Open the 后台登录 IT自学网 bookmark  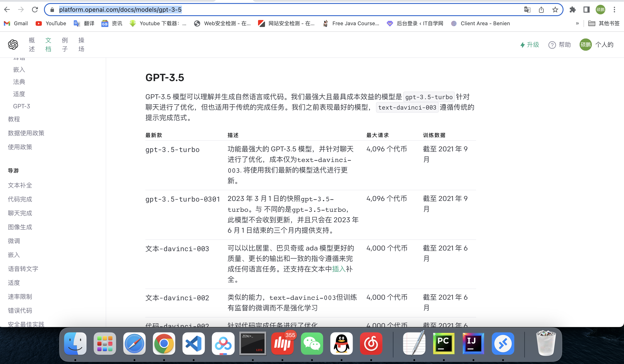pos(415,23)
